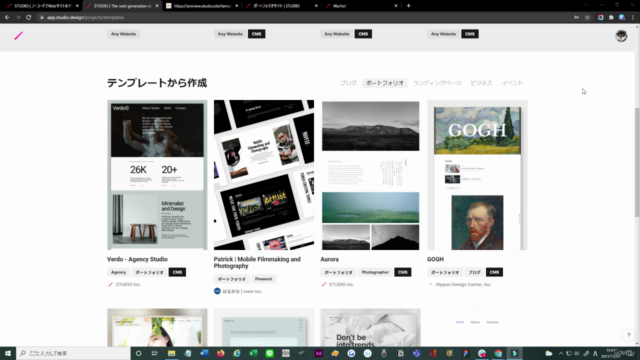This screenshot has width=640, height=360.
Task: Launch Firefox from the taskbar
Action: [220, 353]
